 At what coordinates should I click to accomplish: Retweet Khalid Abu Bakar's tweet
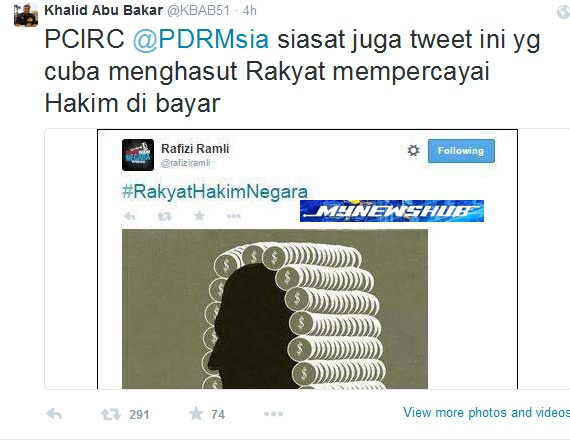(111, 414)
